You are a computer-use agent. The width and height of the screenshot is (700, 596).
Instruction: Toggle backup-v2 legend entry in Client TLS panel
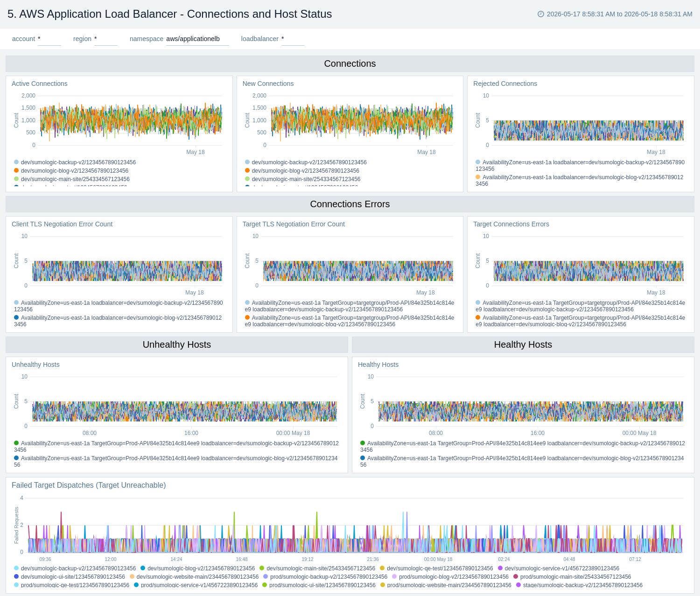coord(119,306)
